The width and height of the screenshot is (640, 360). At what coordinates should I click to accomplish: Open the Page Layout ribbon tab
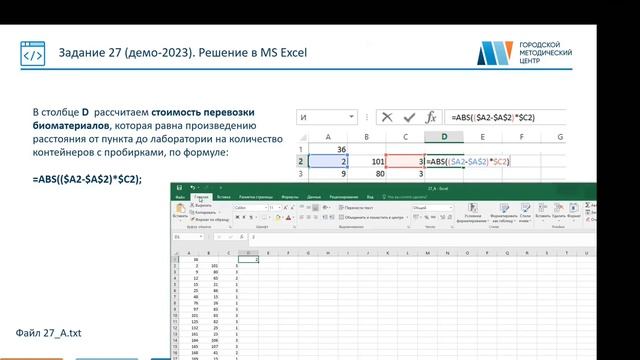pos(256,197)
